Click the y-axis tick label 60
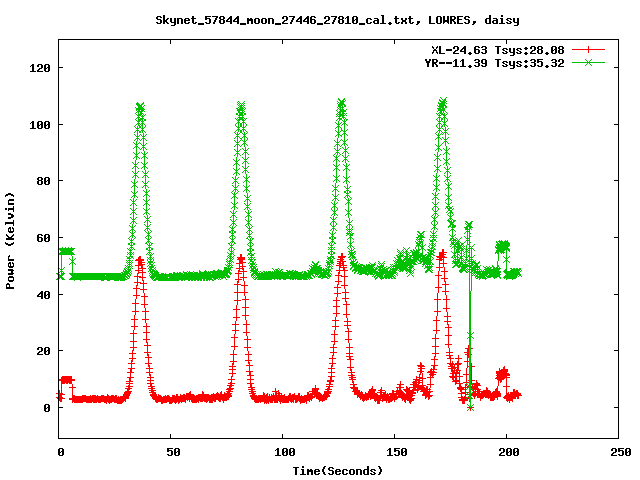The width and height of the screenshot is (640, 480). 43,238
